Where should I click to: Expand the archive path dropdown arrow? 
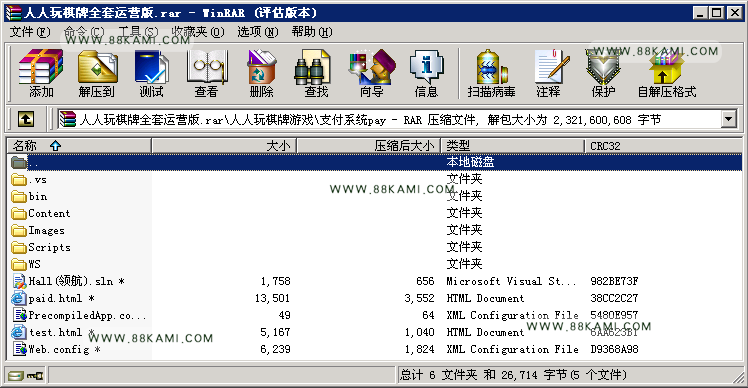728,119
